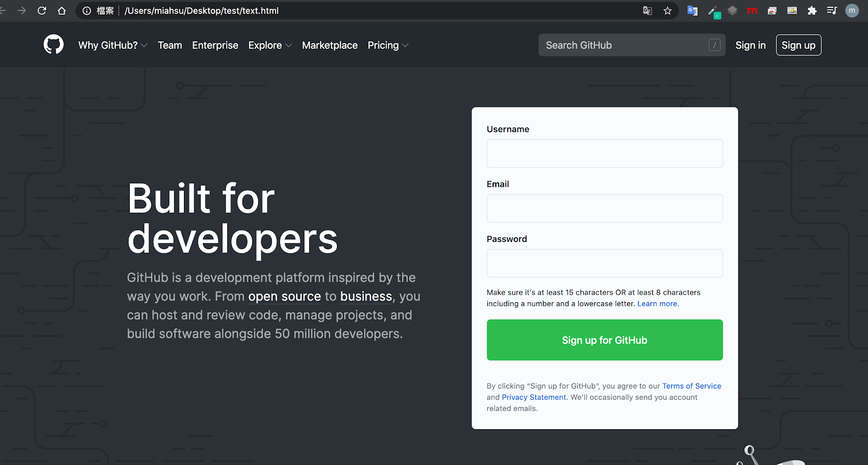Click the green Sign up for GitHub button
868x465 pixels.
[605, 340]
